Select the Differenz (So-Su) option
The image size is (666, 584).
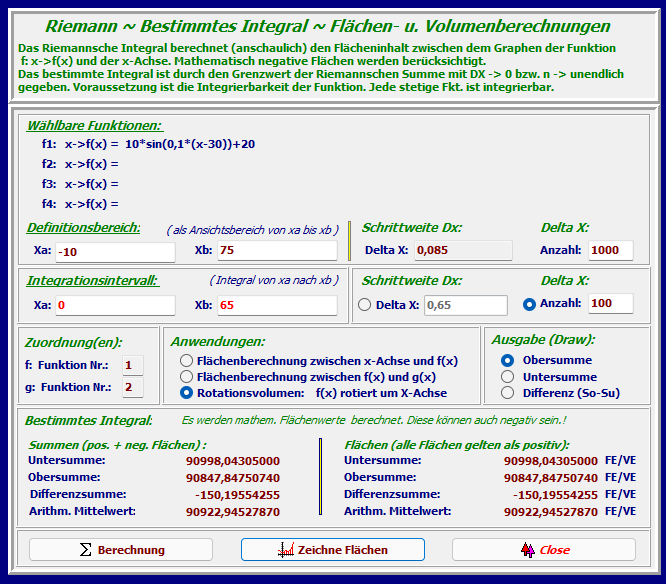point(508,393)
